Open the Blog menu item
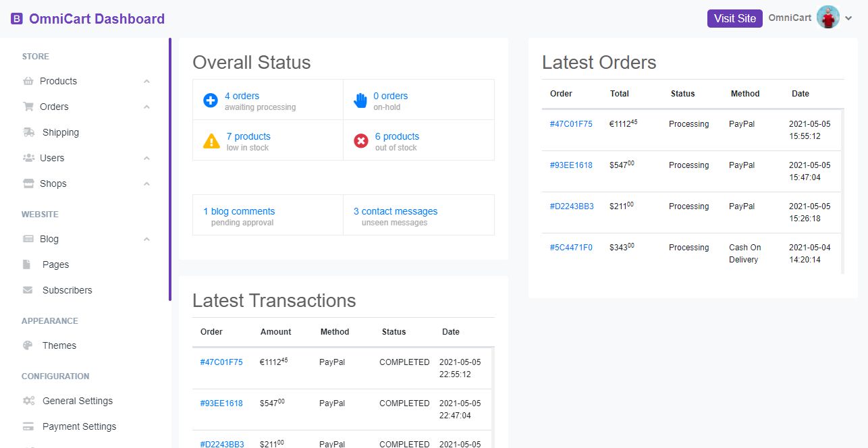This screenshot has width=868, height=448. pyautogui.click(x=49, y=239)
